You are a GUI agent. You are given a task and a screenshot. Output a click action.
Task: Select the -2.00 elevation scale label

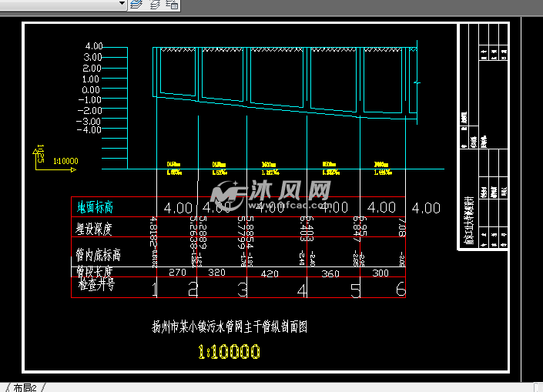(x=89, y=110)
